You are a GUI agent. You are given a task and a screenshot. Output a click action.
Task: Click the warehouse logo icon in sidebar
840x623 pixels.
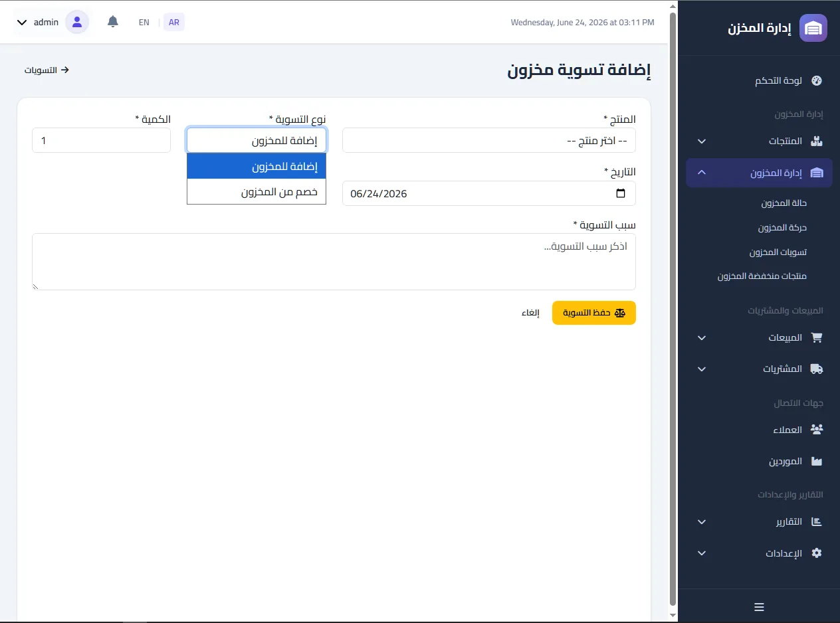point(813,28)
